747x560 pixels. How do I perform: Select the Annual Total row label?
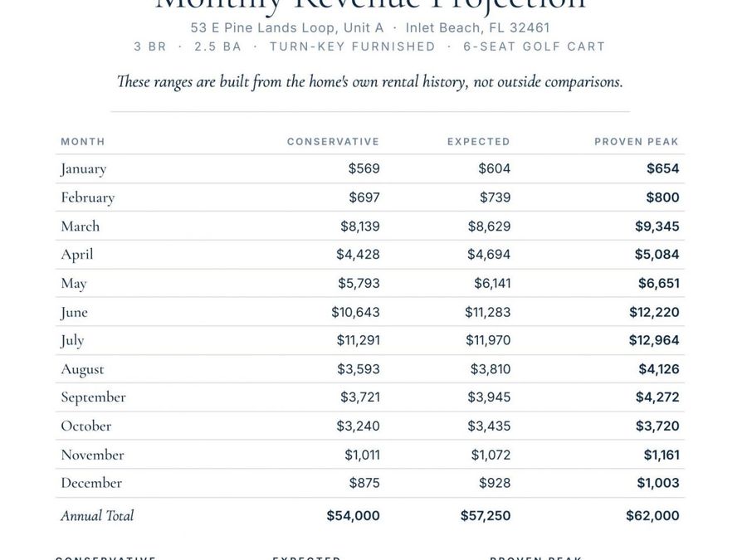[x=97, y=516]
